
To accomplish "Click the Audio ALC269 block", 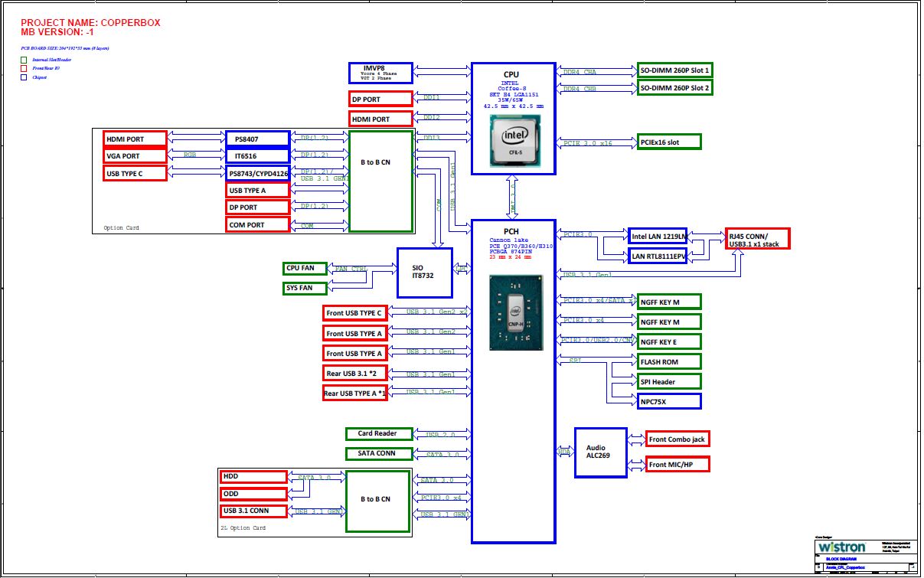I will 601,452.
